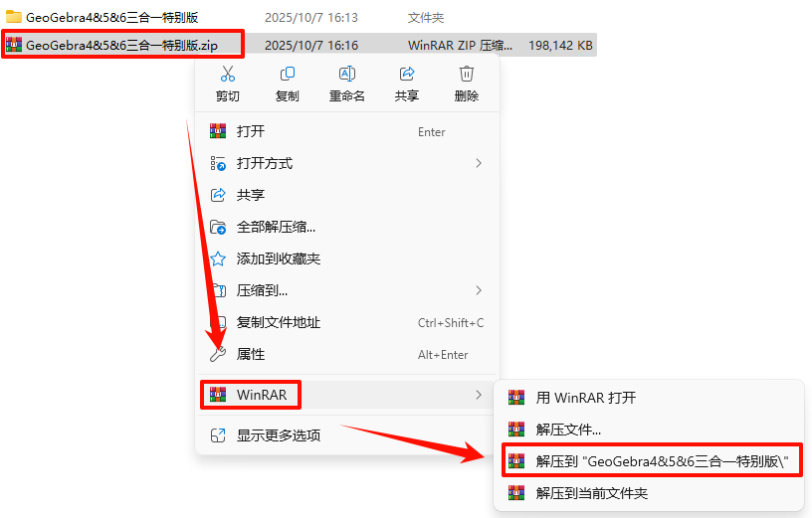
Task: Click the Cut (剪切) scissors icon
Action: point(227,74)
